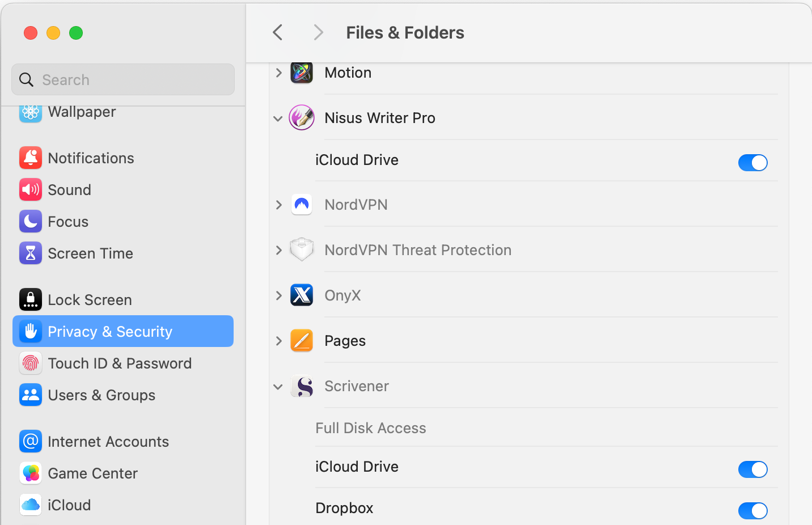Toggle Dropbox access for Scrivener
Image resolution: width=812 pixels, height=525 pixels.
[x=752, y=510]
